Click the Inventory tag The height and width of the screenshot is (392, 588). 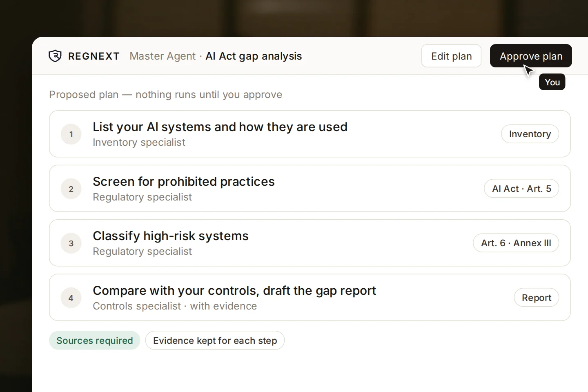(530, 134)
